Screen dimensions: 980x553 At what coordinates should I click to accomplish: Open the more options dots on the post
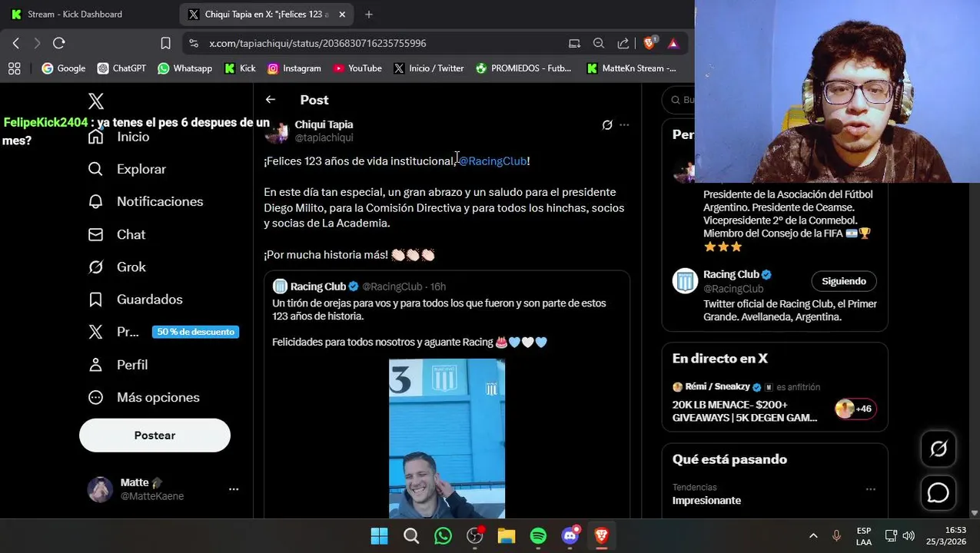pos(624,124)
